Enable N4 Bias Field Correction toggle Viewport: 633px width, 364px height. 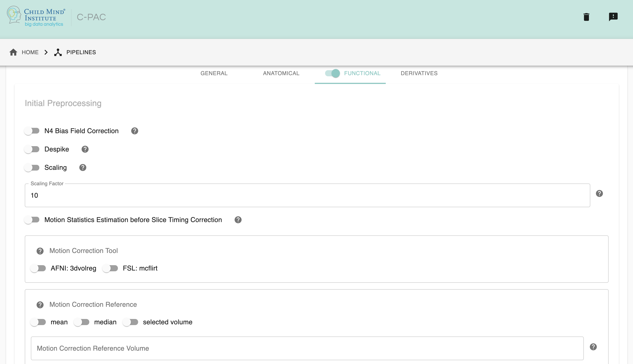coord(32,131)
